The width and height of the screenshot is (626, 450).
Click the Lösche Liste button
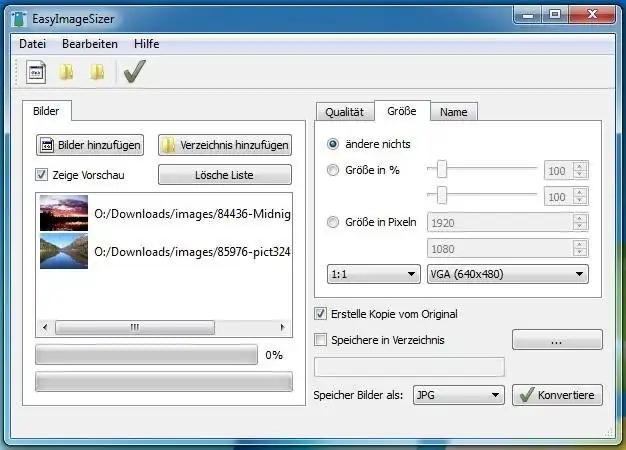coord(225,175)
